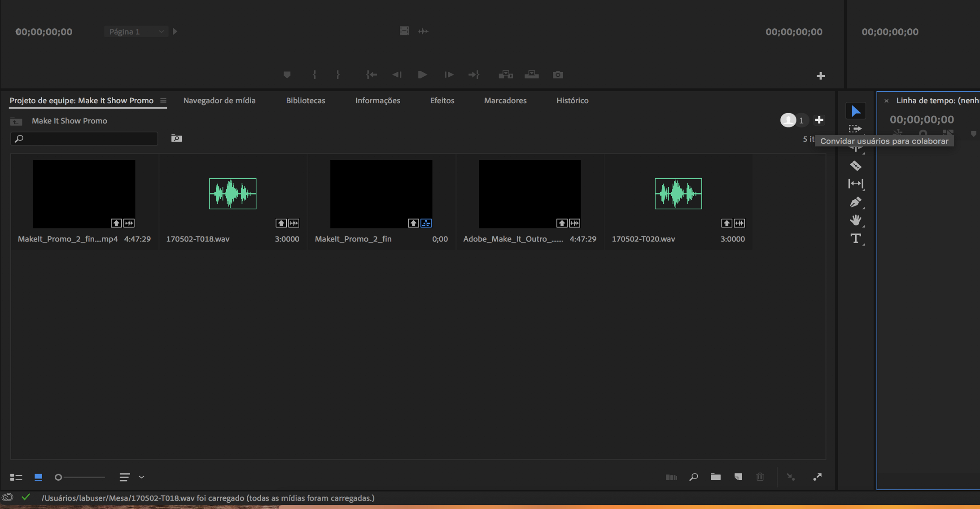Viewport: 980px width, 509px height.
Task: Select the Pen tool
Action: [855, 202]
